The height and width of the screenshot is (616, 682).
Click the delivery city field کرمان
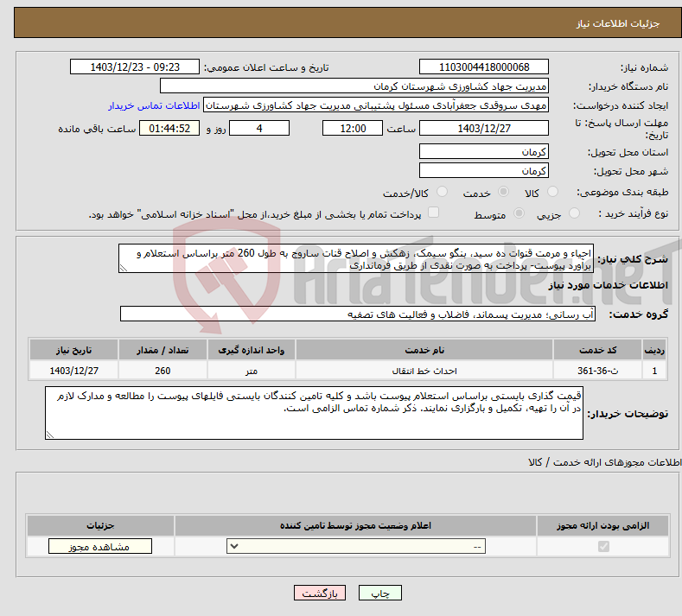(x=484, y=170)
